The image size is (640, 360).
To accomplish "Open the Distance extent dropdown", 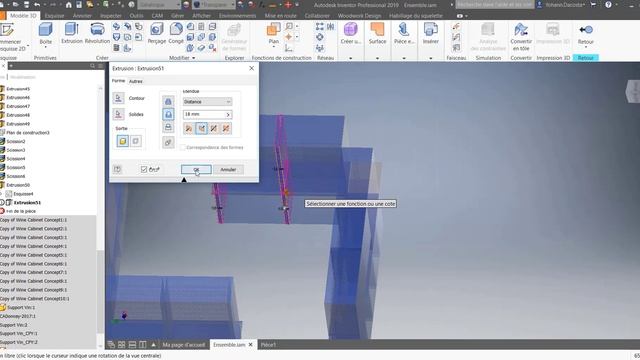I will pyautogui.click(x=207, y=102).
